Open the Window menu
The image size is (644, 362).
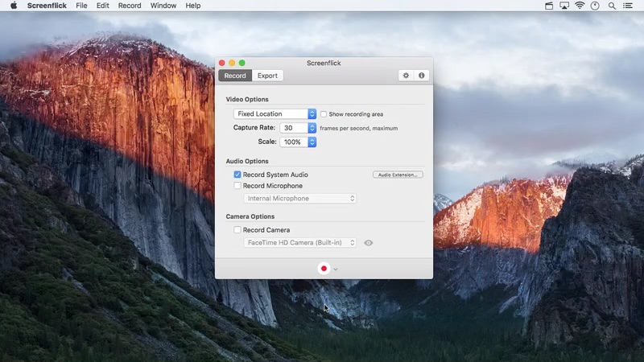pos(163,6)
